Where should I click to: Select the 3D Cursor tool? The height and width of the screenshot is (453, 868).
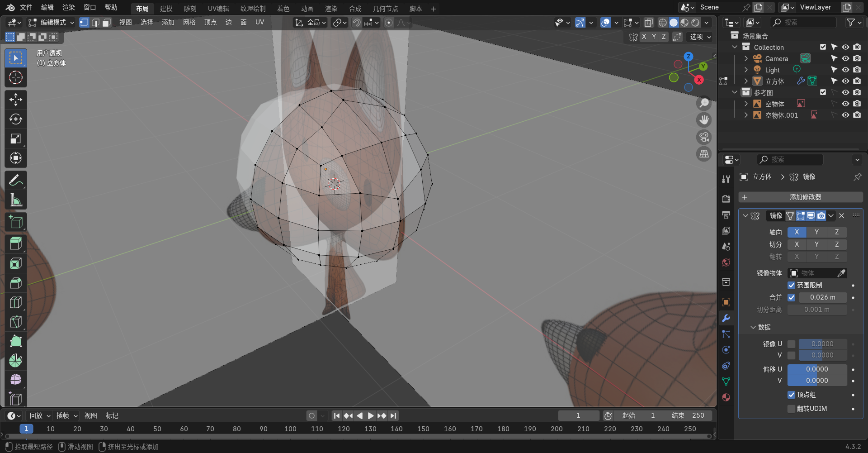point(16,78)
